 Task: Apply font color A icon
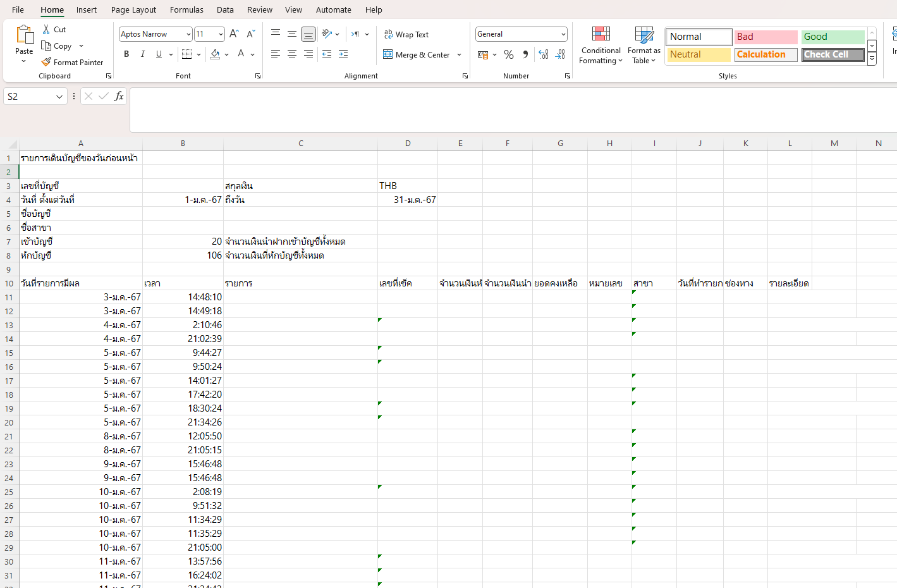pyautogui.click(x=241, y=54)
